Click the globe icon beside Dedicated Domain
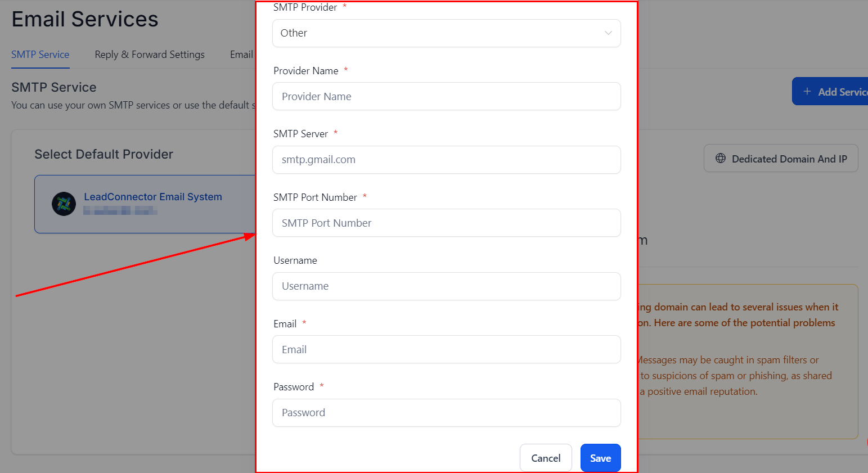The image size is (868, 473). (721, 159)
